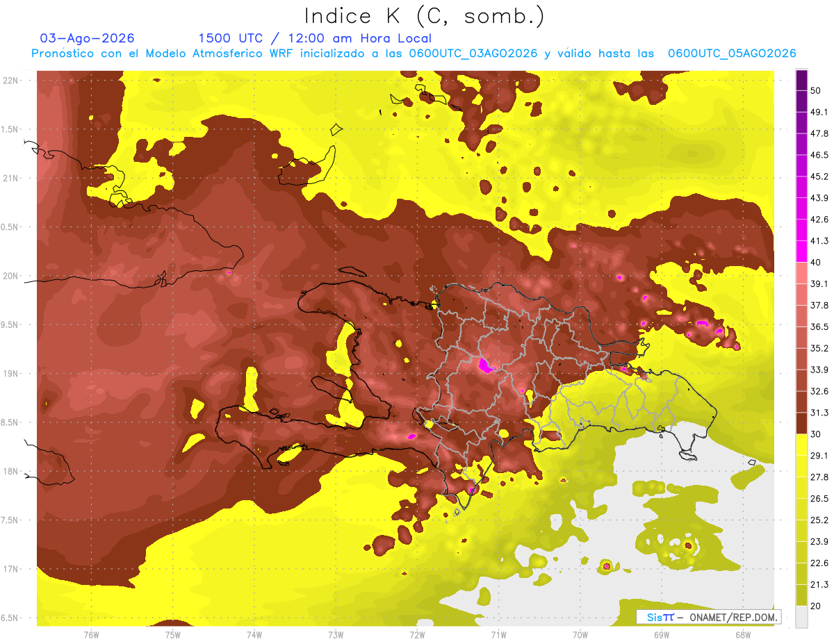Click the "18N" latitude label

pyautogui.click(x=11, y=471)
